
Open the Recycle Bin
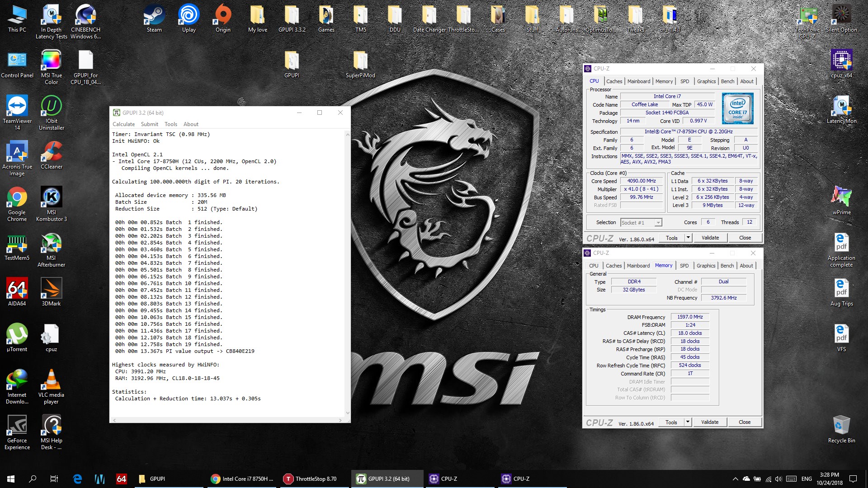coord(842,429)
